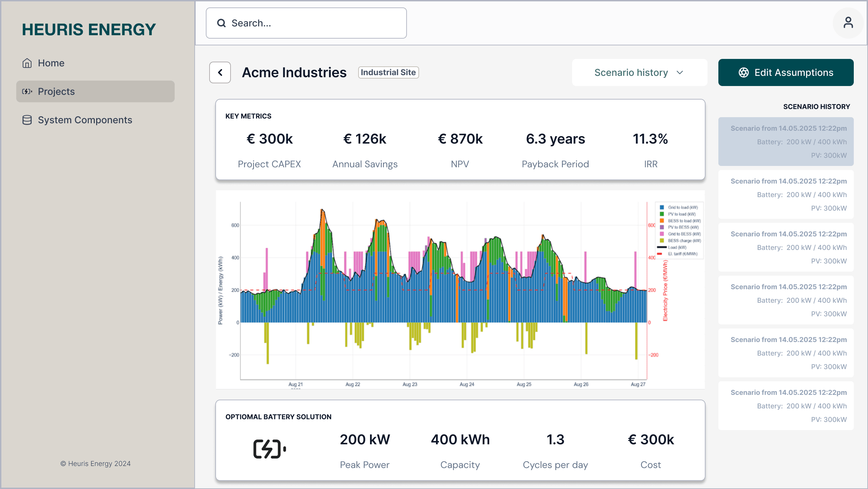The width and height of the screenshot is (868, 489).
Task: Click the Home house icon
Action: 27,63
